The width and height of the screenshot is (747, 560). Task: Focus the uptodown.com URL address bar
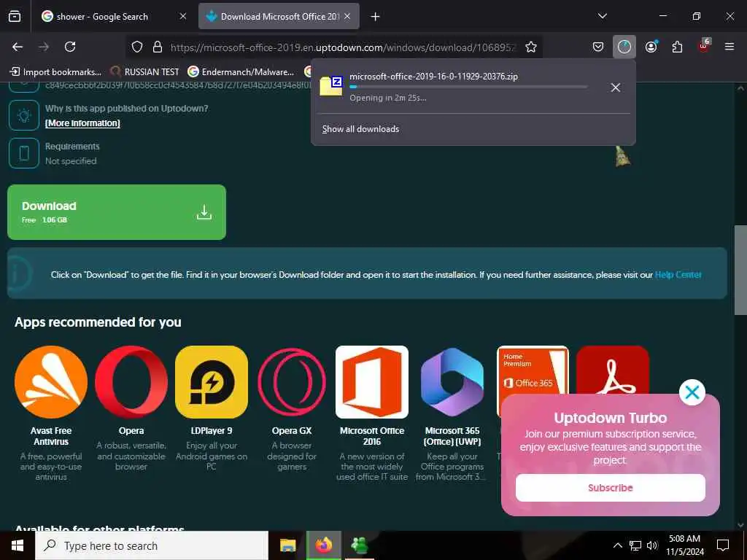[x=343, y=47]
